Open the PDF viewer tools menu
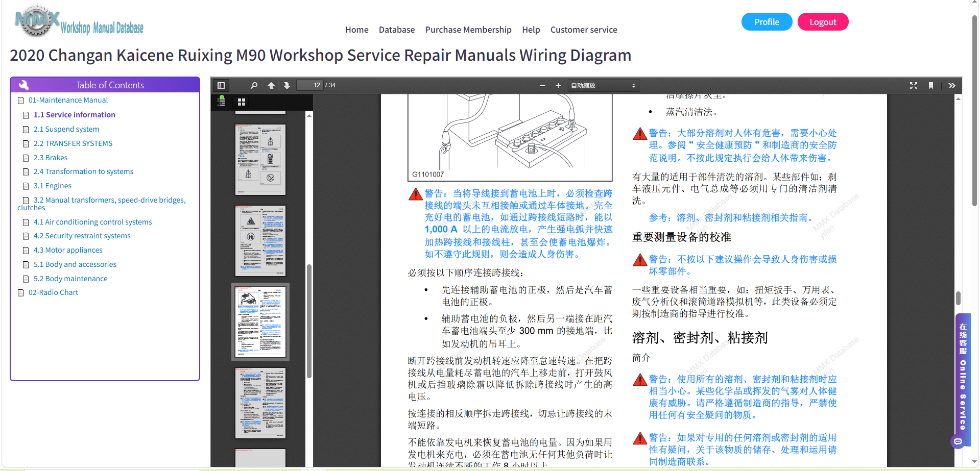 coord(952,86)
